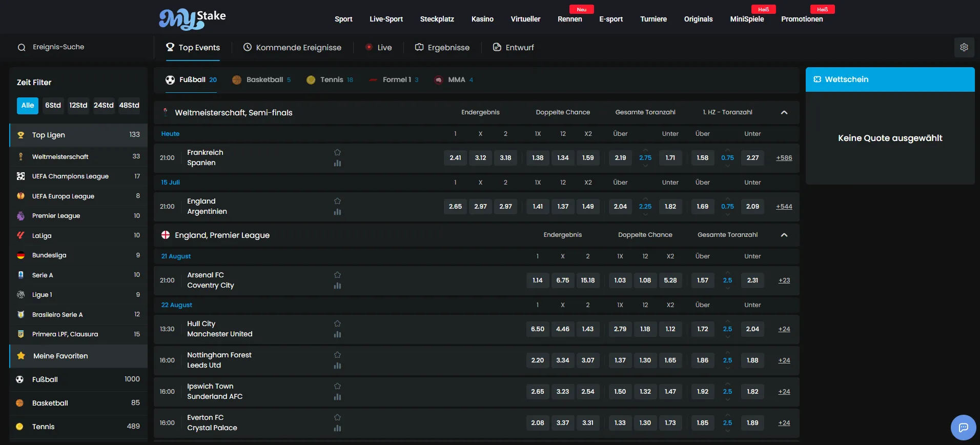Lower total goals line 2.25 for England match

pyautogui.click(x=645, y=214)
